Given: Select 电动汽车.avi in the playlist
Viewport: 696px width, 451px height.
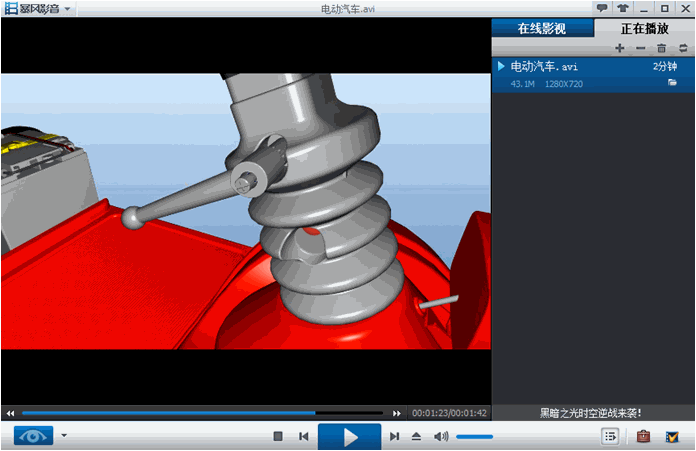Looking at the screenshot, I should pos(593,75).
